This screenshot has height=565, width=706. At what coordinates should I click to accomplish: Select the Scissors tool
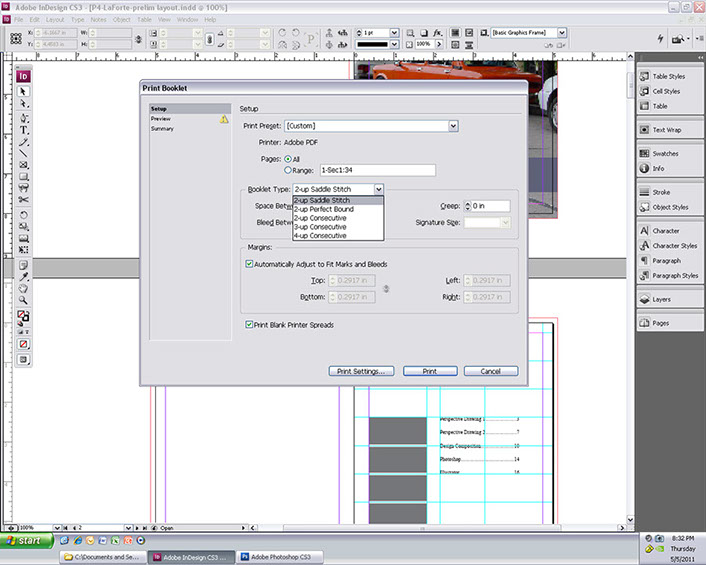click(23, 199)
